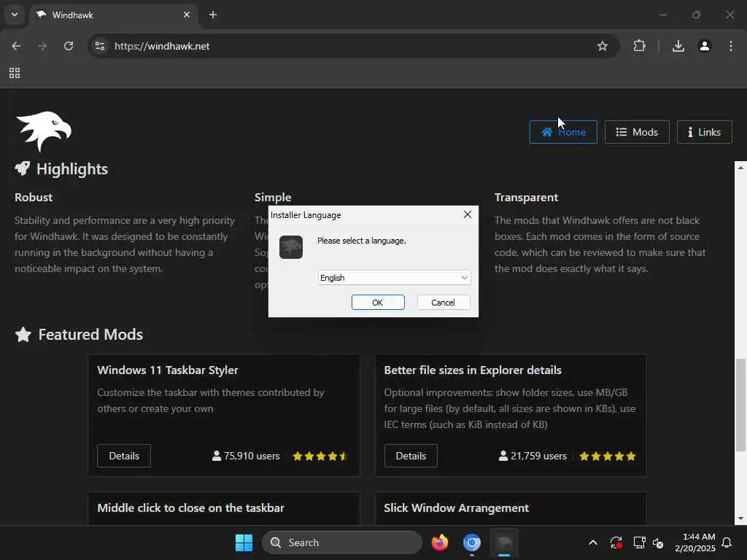Viewport: 747px width, 560px height.
Task: Show hidden system tray icons
Action: pos(593,542)
